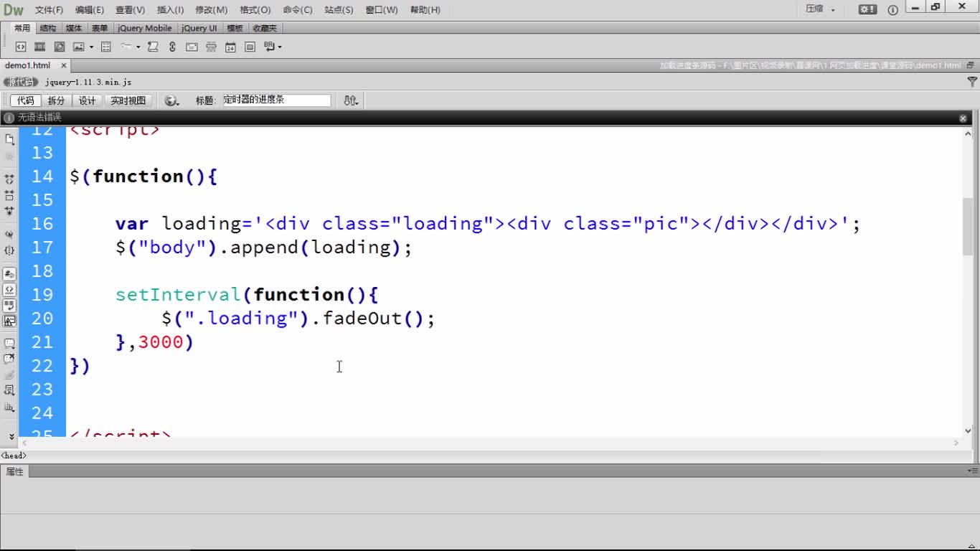Switch to 实时视图 live view
980x551 pixels.
point(128,101)
